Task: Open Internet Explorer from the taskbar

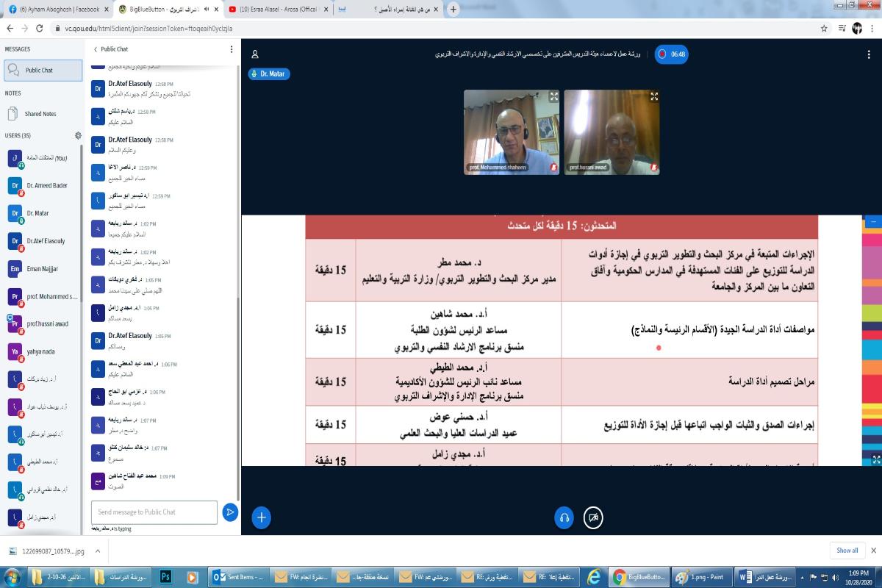Action: (592, 577)
